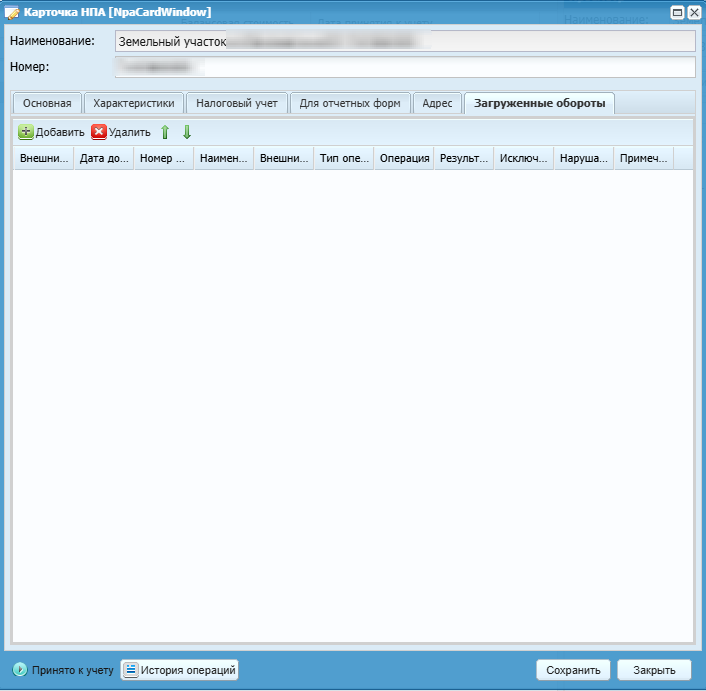Sort by the Операция column header
The width and height of the screenshot is (706, 691).
pyautogui.click(x=404, y=158)
